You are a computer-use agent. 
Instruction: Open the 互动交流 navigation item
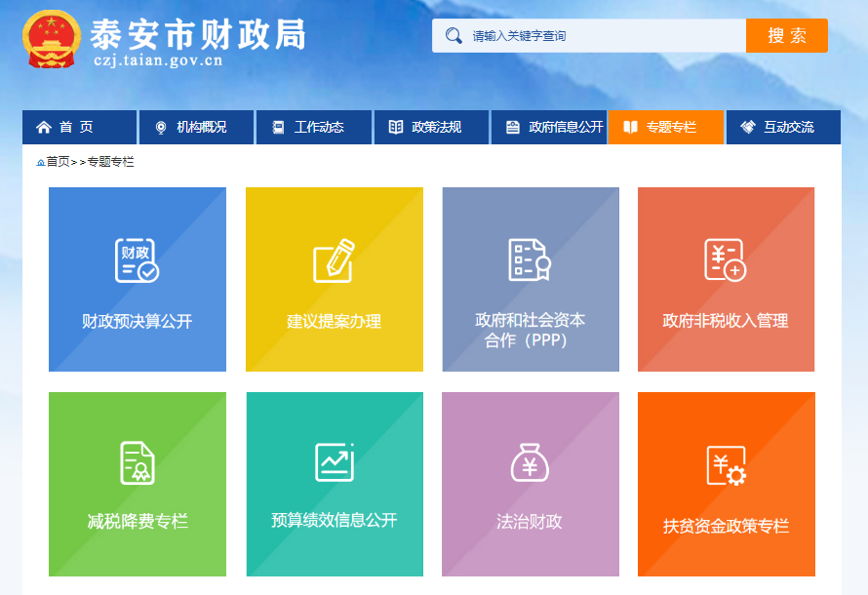coord(783,127)
